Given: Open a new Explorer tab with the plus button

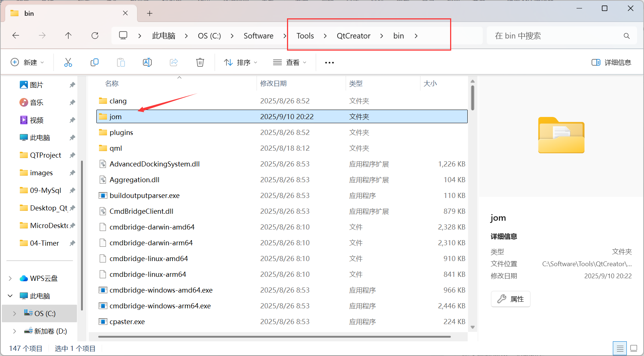Looking at the screenshot, I should point(150,13).
